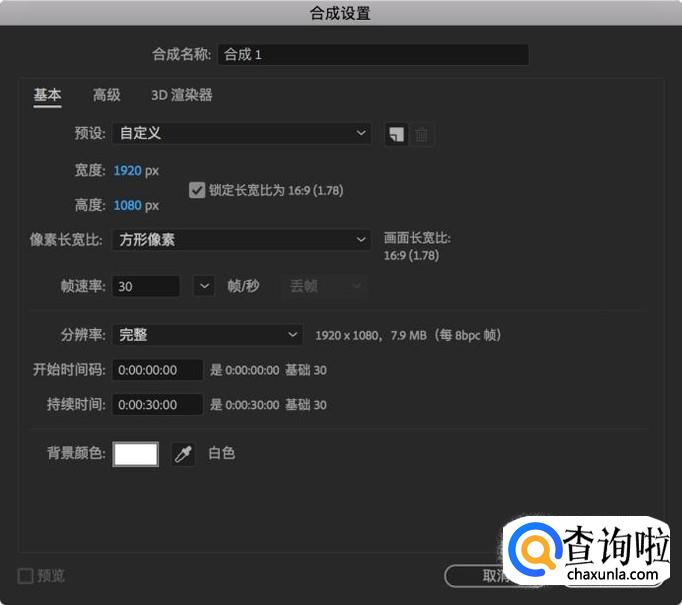Click the 1920 x 1080, 7.9 MB info text
The height and width of the screenshot is (605, 682).
click(408, 335)
